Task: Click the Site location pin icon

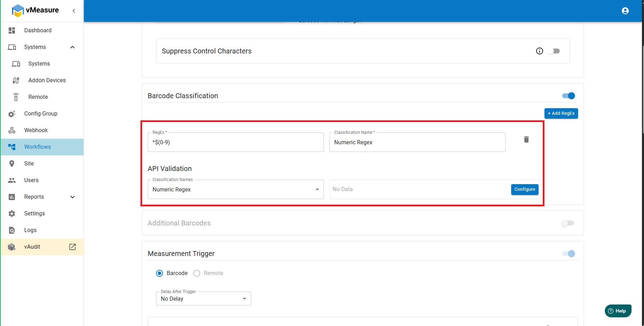Action: click(12, 164)
